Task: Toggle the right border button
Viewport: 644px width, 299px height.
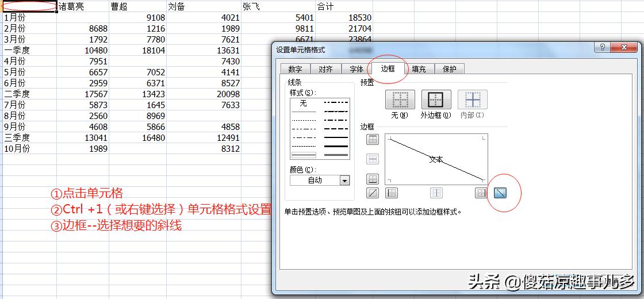Action: click(481, 193)
